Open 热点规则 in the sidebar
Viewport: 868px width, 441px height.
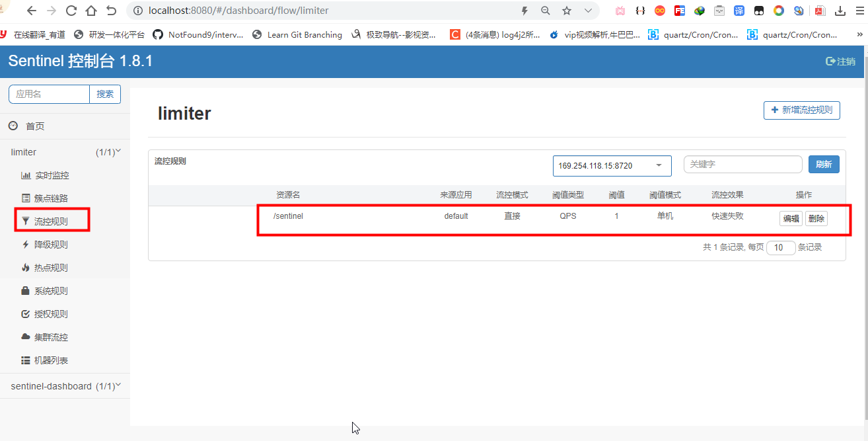[52, 268]
